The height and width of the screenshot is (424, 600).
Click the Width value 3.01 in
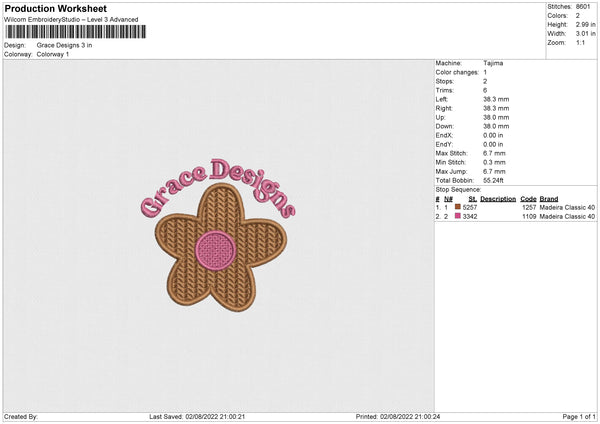(x=585, y=34)
